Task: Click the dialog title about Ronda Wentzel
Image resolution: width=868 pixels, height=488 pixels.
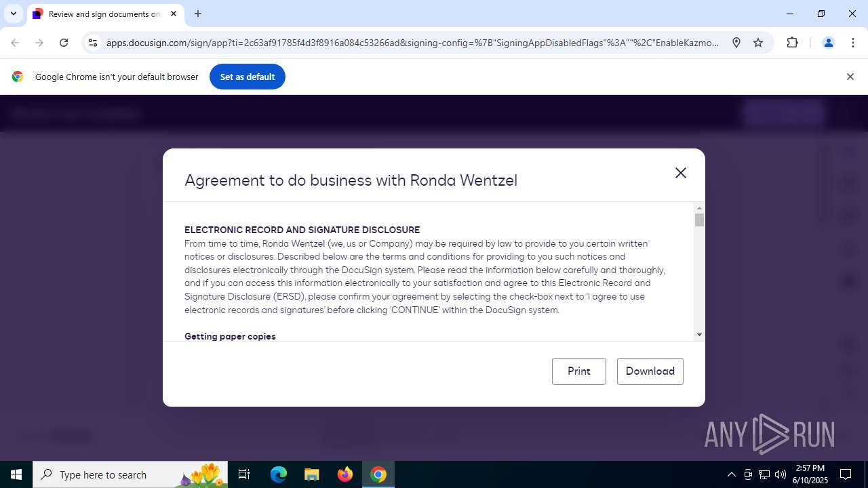Action: [x=351, y=180]
